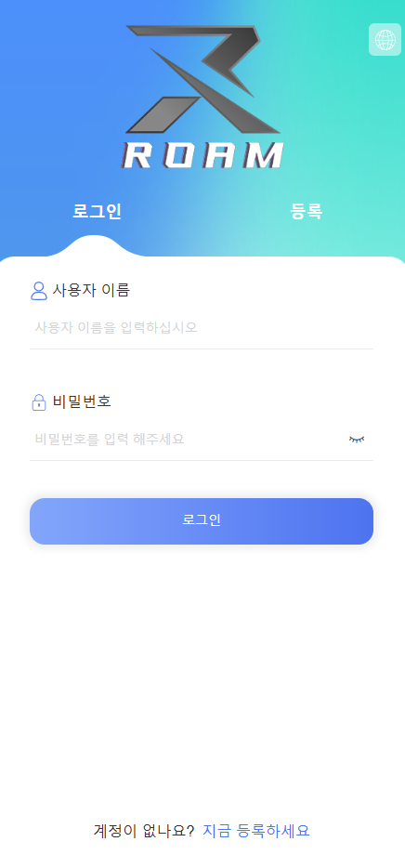Click the underline below password field
Screen dimensions: 405x868
point(202,460)
